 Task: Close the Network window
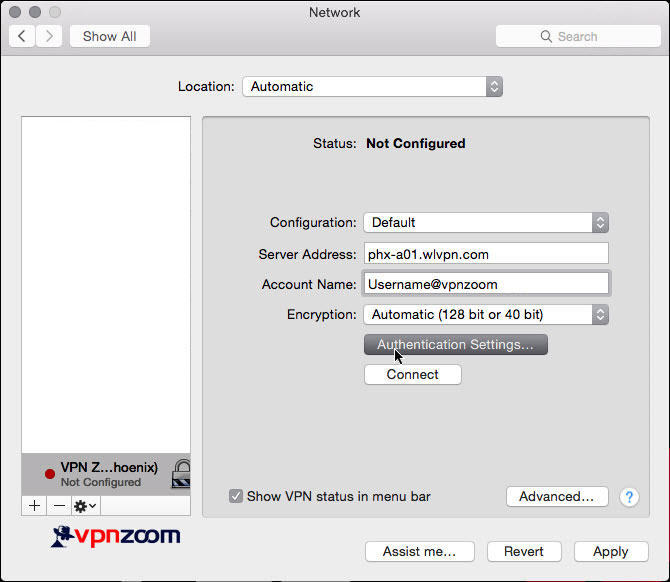pos(15,12)
